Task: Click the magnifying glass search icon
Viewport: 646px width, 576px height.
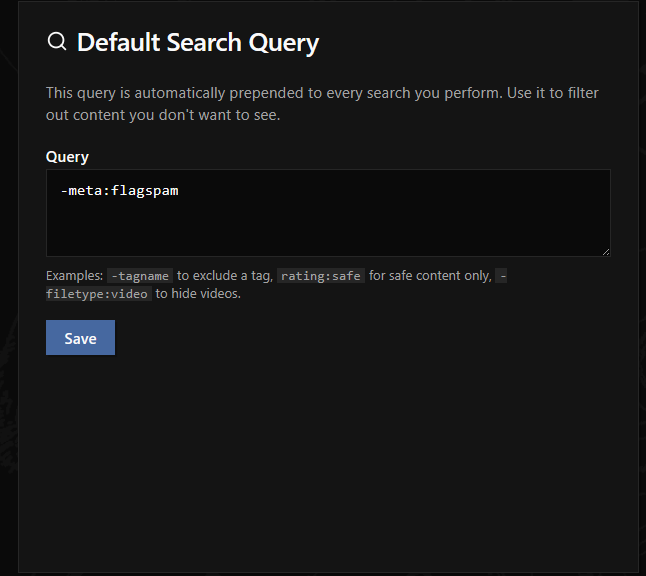Action: tap(57, 42)
